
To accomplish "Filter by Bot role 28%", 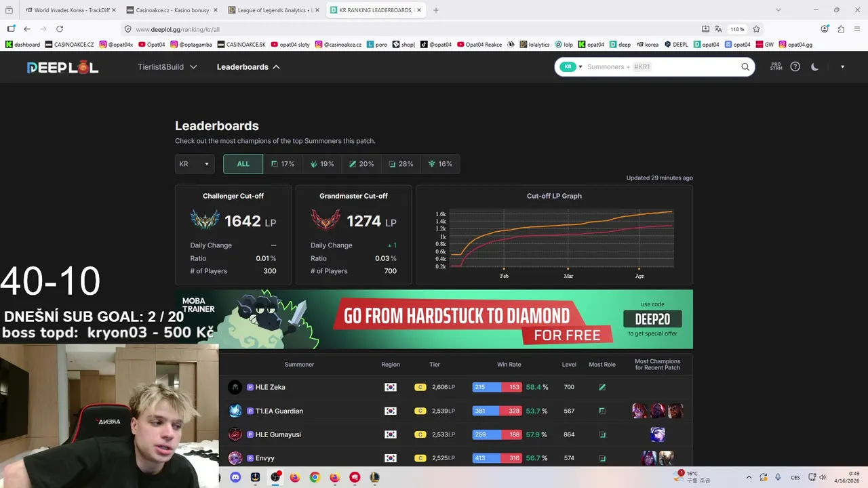I will (x=401, y=164).
